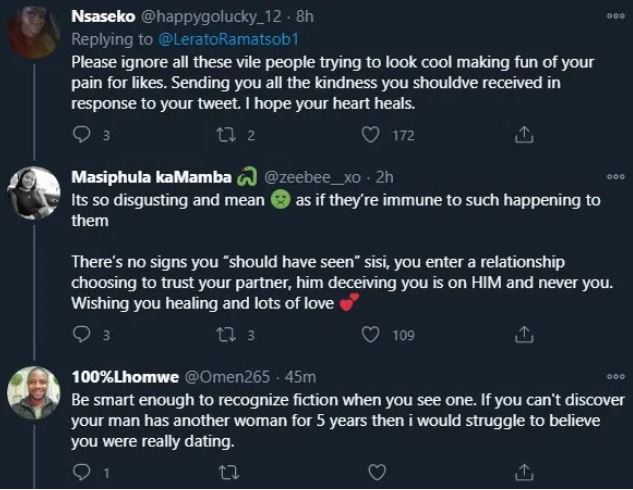Retweet 100%Lhomwe's tweet
Viewport: 633px width, 490px height.
point(226,470)
